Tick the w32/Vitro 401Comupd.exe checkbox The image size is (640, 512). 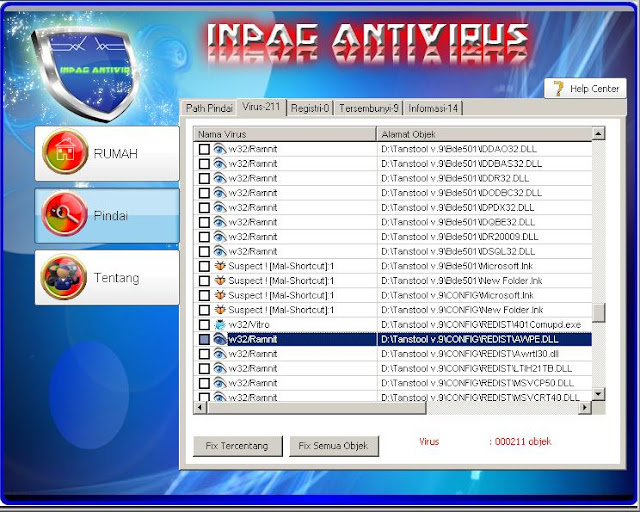coord(204,325)
